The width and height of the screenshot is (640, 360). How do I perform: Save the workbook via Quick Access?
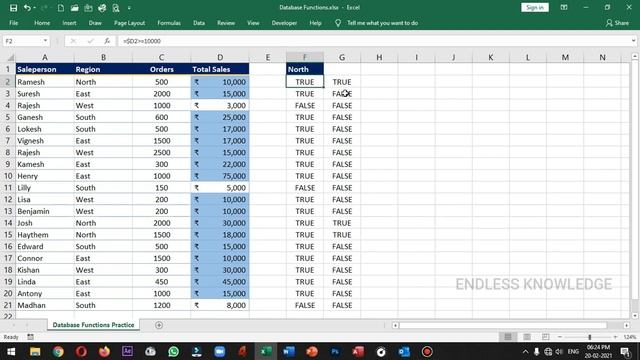[x=13, y=8]
